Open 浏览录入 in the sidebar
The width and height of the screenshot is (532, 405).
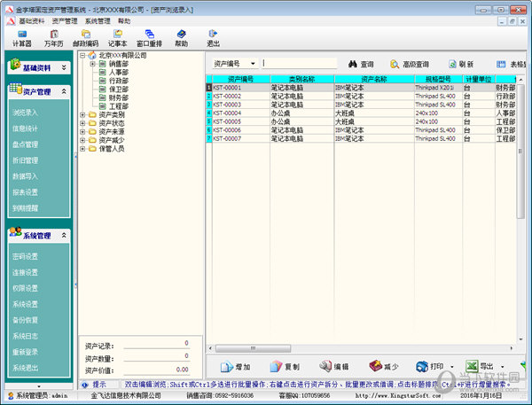pyautogui.click(x=25, y=113)
